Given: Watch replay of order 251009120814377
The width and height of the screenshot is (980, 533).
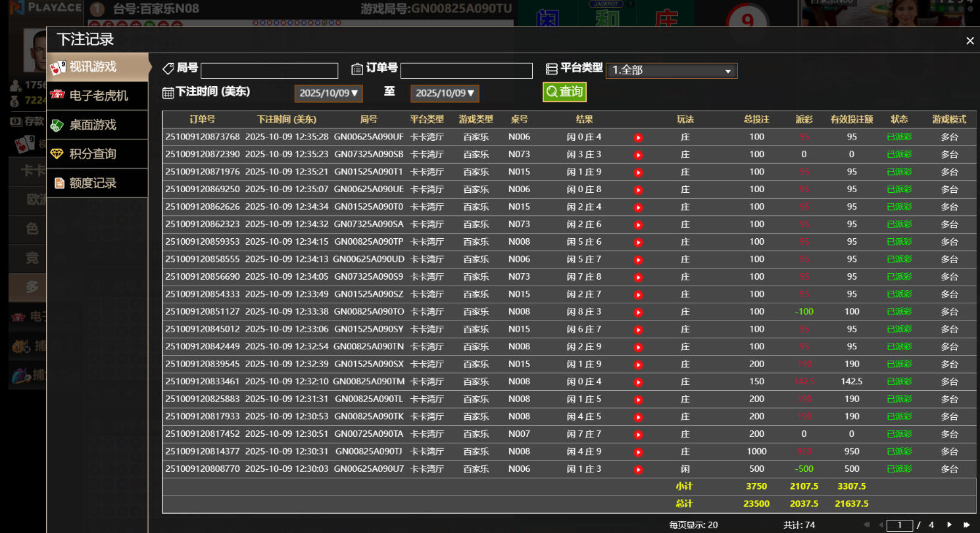Looking at the screenshot, I should pyautogui.click(x=638, y=452).
